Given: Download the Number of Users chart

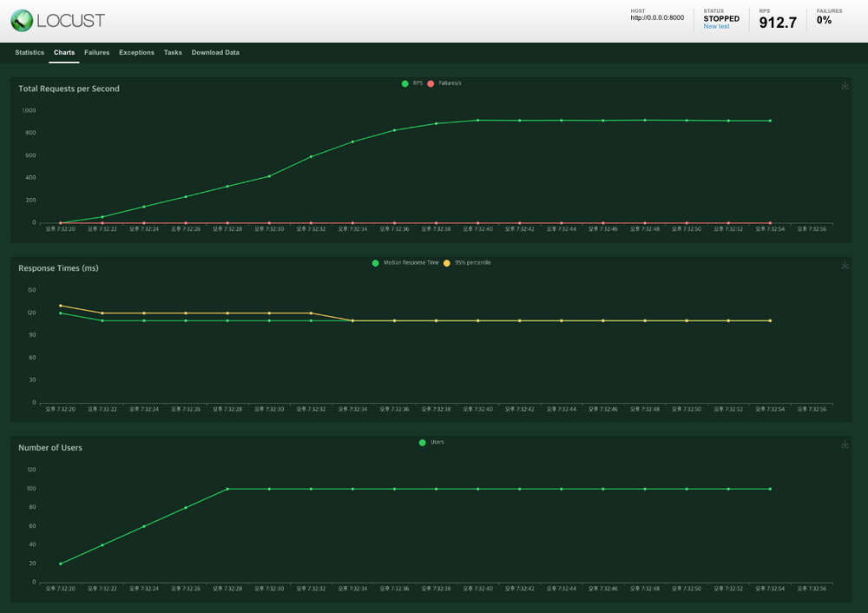Looking at the screenshot, I should [845, 445].
